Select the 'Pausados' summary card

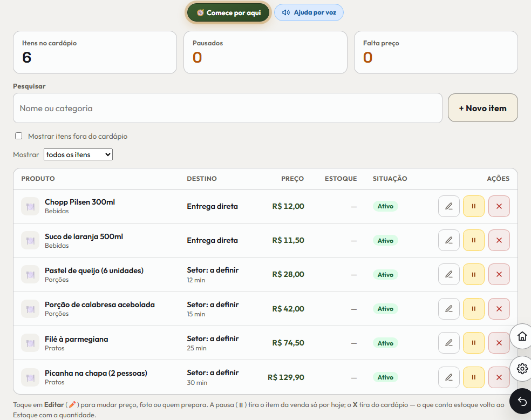[265, 52]
